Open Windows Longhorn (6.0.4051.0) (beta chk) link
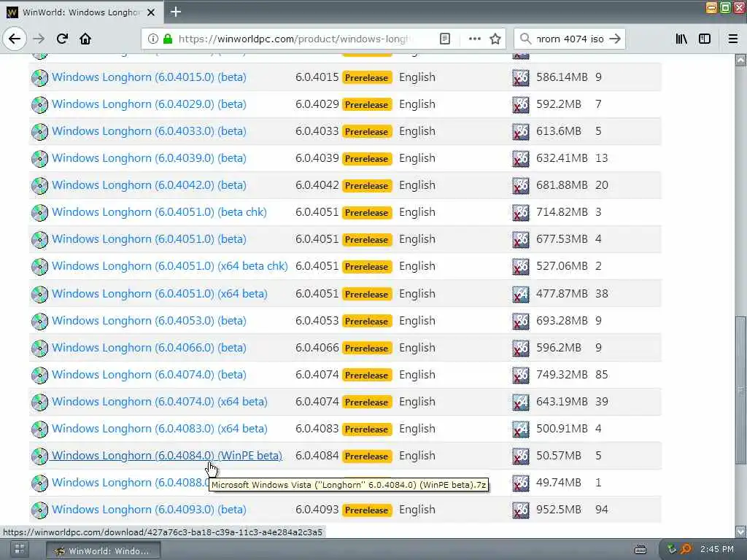Image resolution: width=747 pixels, height=560 pixels. click(x=159, y=212)
